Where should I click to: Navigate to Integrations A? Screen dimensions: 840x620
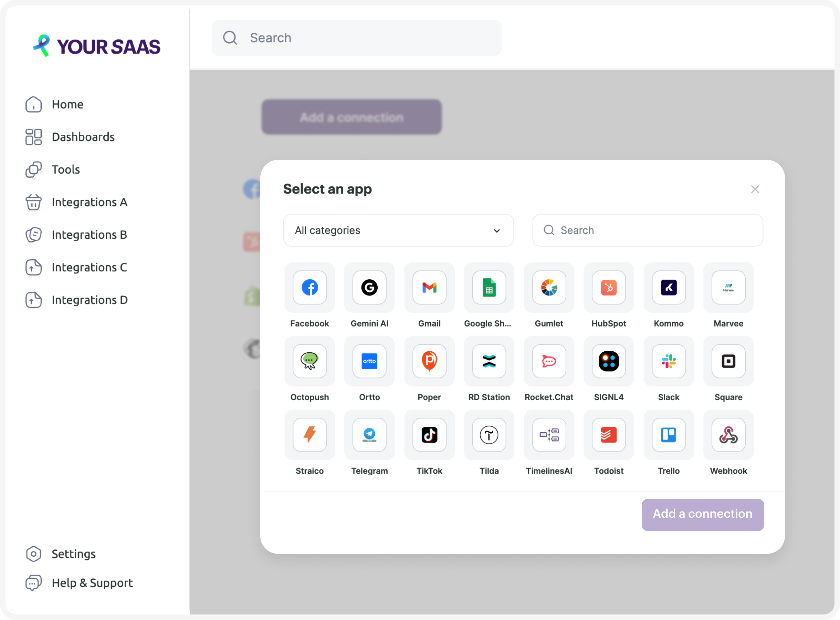point(76,202)
